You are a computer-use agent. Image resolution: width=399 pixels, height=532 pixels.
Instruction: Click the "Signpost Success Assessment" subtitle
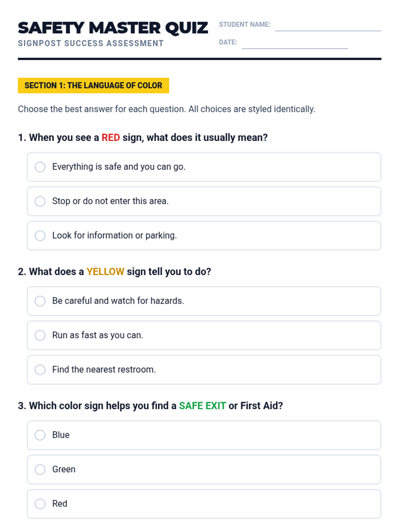click(x=91, y=44)
